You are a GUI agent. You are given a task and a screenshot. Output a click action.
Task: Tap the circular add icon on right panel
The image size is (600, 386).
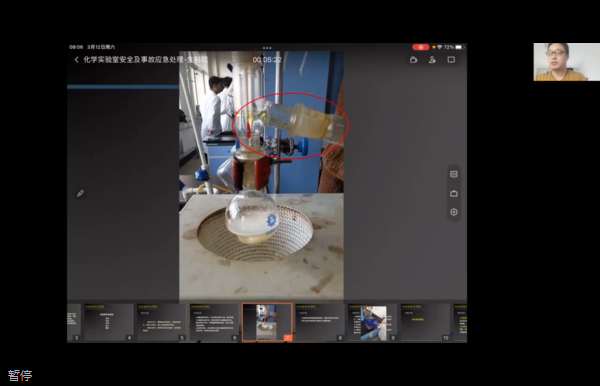pyautogui.click(x=454, y=212)
